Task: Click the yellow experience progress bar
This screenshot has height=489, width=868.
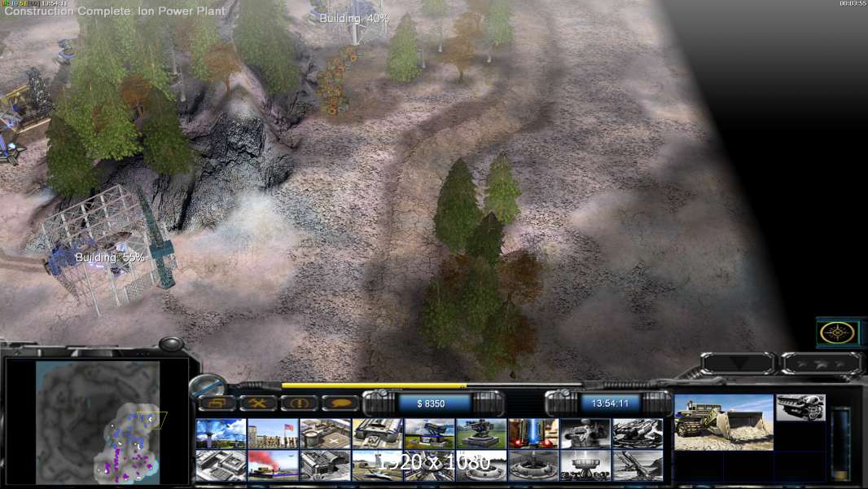Action: (x=374, y=386)
